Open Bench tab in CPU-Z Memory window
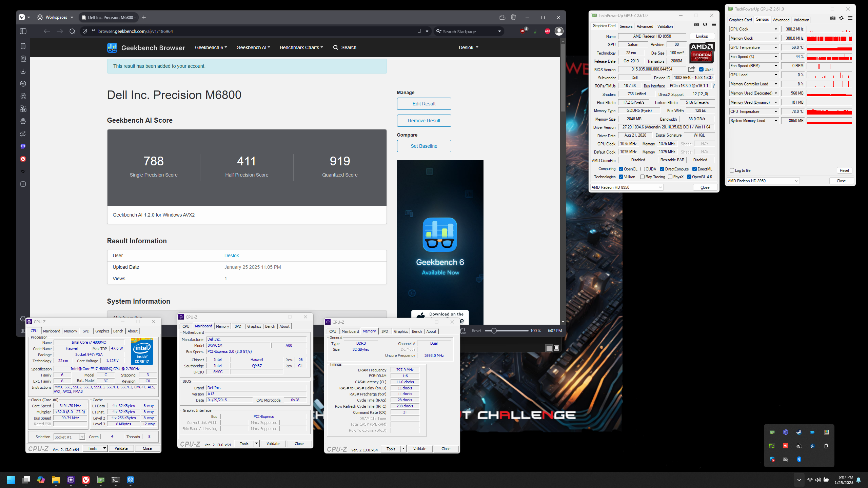Screen dimensions: 868x488 (417, 331)
